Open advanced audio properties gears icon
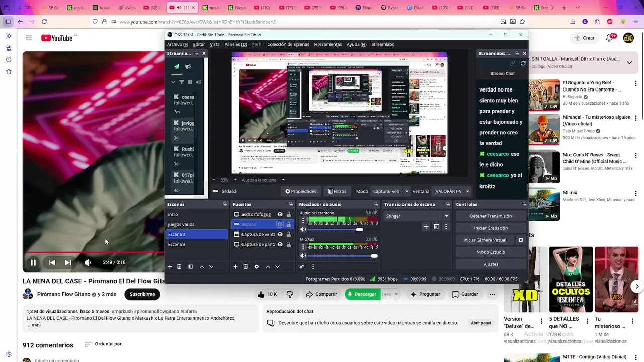This screenshot has height=362, width=644. [302, 267]
